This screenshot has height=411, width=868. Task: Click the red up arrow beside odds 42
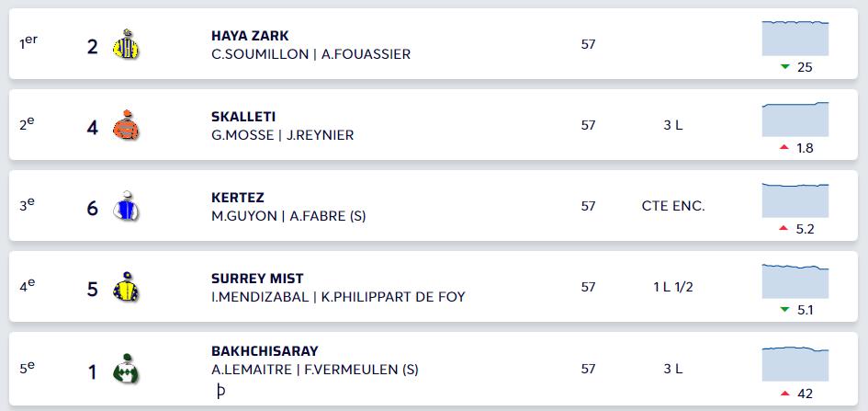(x=784, y=394)
